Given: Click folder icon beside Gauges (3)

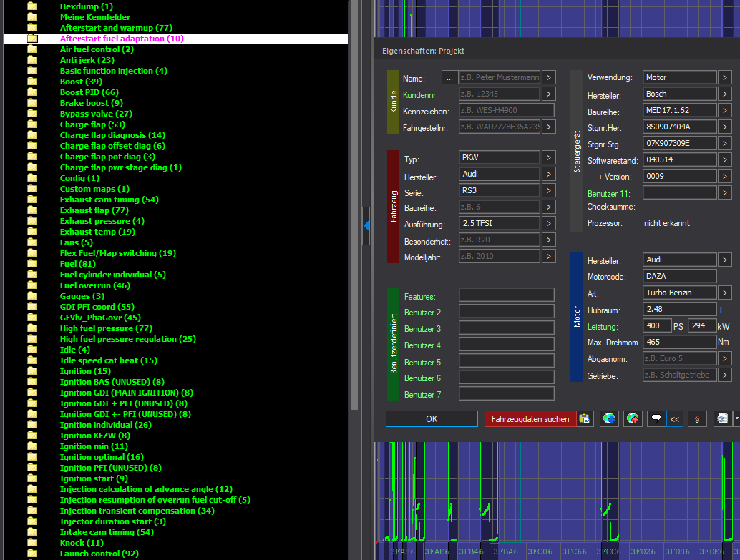Looking at the screenshot, I should coord(32,296).
